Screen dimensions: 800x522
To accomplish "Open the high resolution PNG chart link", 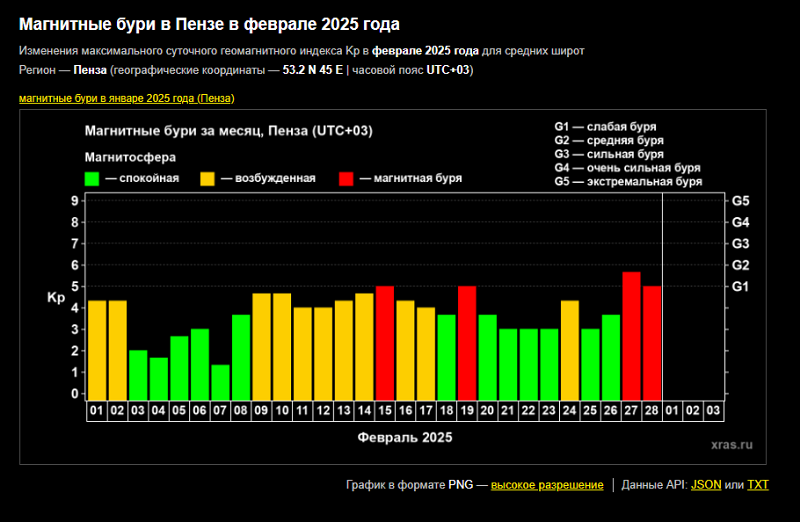I will (546, 485).
